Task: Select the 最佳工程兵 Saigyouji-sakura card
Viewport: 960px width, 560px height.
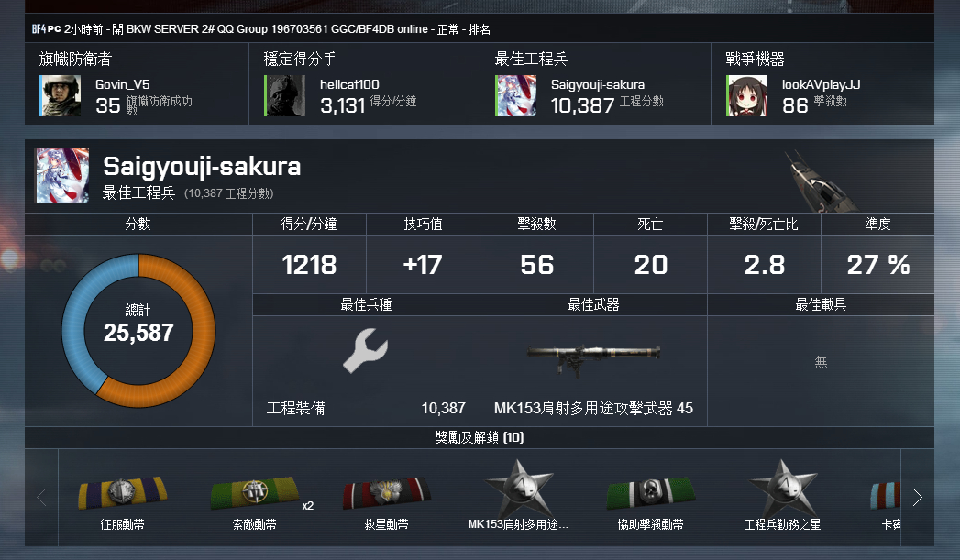Action: [595, 83]
